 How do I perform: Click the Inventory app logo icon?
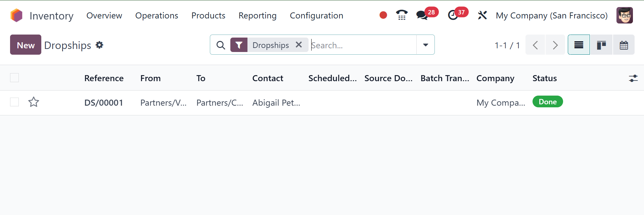[16, 15]
